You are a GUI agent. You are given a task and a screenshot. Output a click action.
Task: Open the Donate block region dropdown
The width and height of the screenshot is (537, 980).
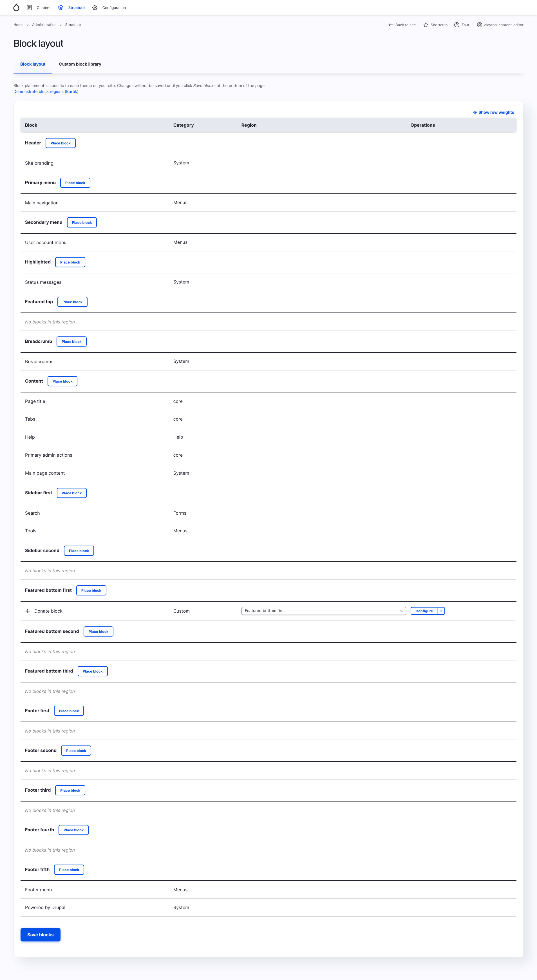tap(323, 611)
